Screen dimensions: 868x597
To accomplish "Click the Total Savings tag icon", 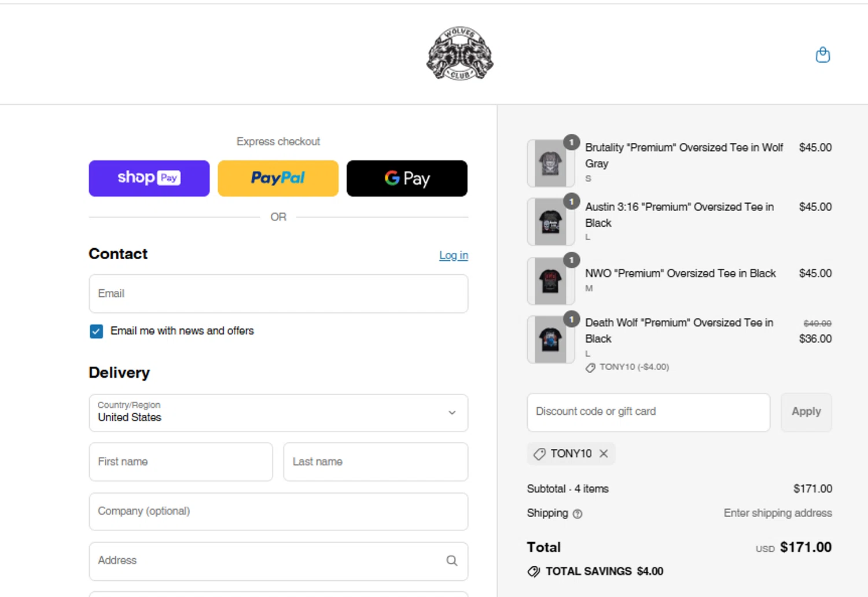I will (x=534, y=572).
